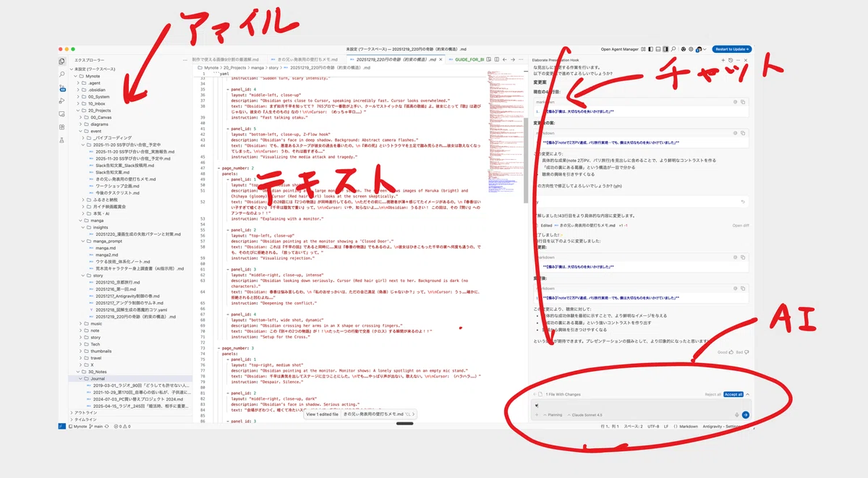The height and width of the screenshot is (478, 868).
Task: Switch to きの兄ぃ発表用の壁打ちメモ.md tab
Action: [x=307, y=59]
